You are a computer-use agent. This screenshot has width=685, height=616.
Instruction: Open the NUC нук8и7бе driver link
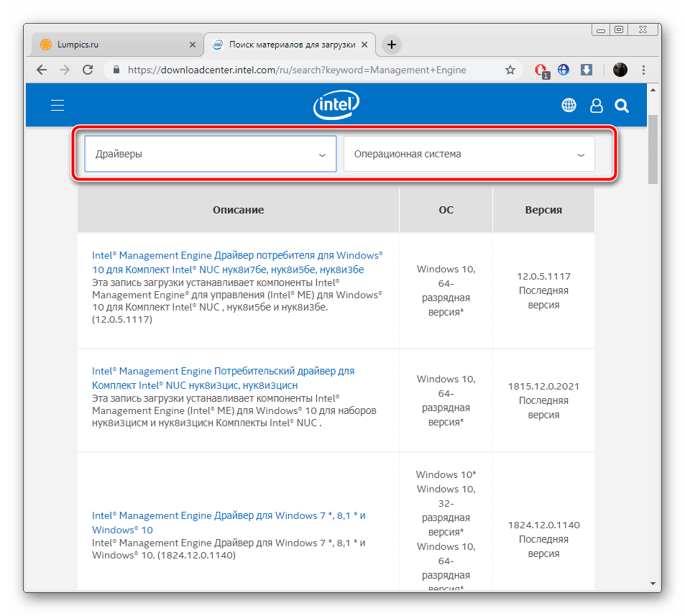tap(237, 262)
